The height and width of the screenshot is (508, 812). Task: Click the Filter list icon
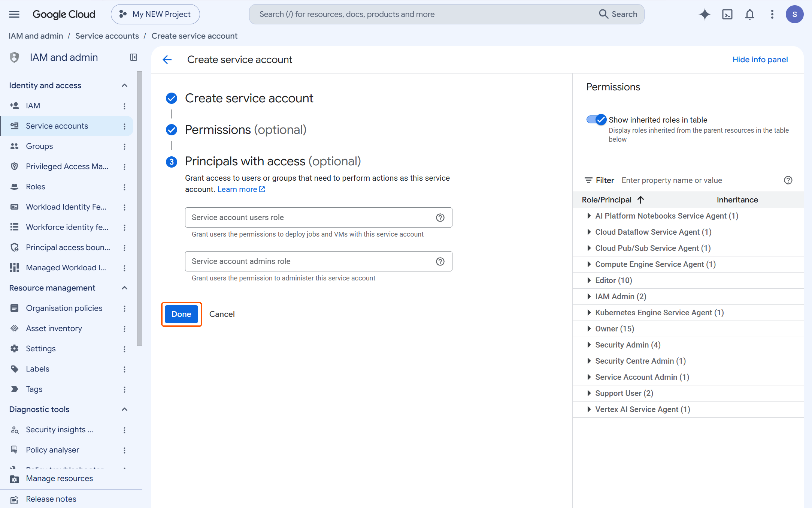pos(588,180)
